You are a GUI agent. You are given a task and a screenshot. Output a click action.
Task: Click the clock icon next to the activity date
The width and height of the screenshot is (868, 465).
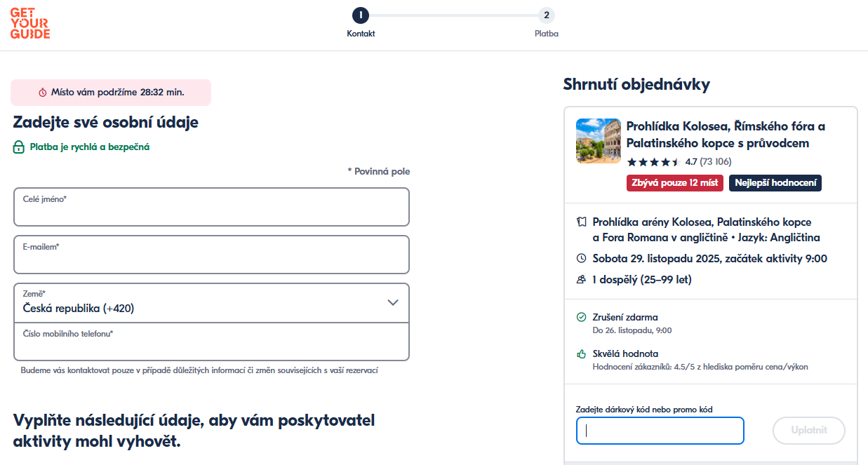(582, 258)
